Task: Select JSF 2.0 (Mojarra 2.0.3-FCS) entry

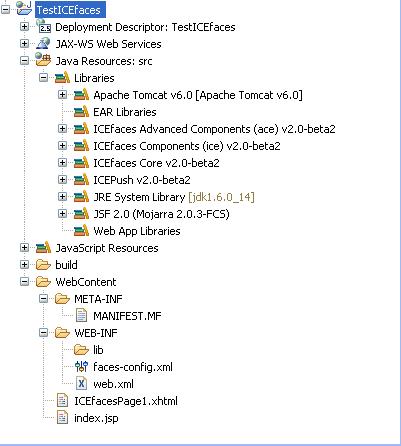Action: click(161, 214)
